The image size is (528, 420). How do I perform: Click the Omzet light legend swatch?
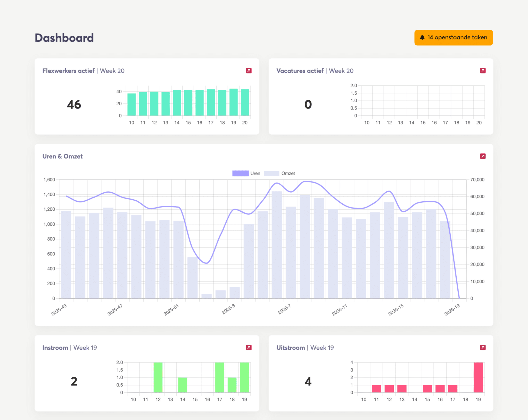(271, 174)
